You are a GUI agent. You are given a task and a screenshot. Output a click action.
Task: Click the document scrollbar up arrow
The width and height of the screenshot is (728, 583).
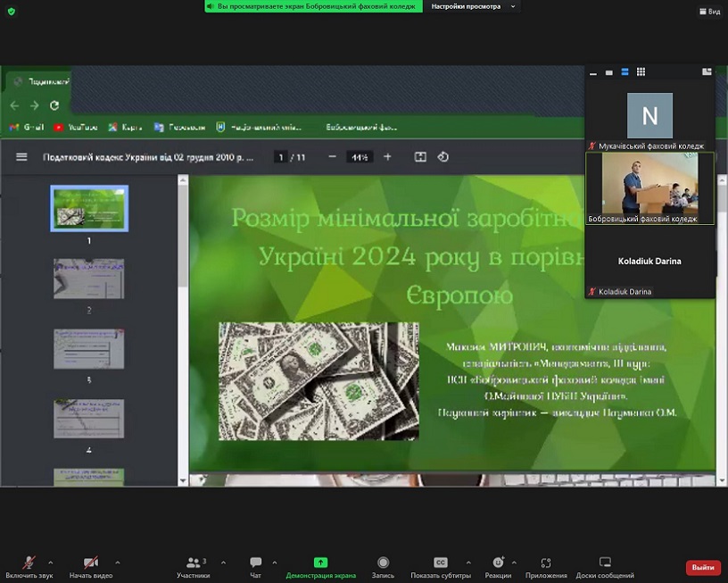722,180
